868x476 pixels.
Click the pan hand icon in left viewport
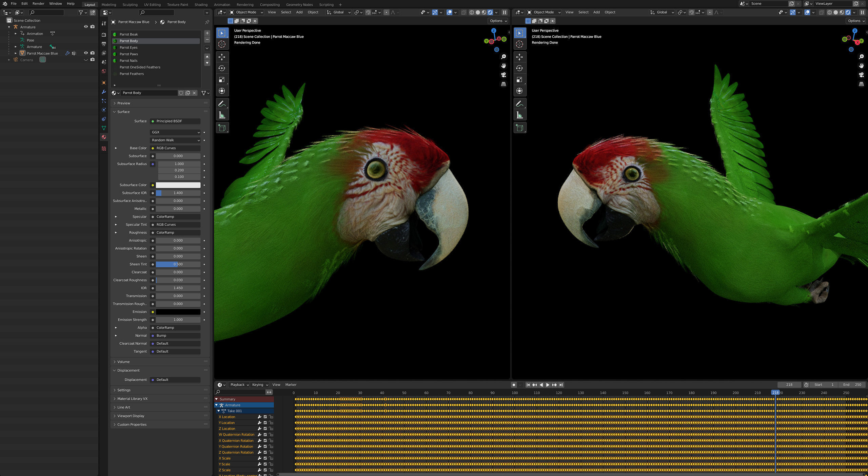click(x=504, y=65)
